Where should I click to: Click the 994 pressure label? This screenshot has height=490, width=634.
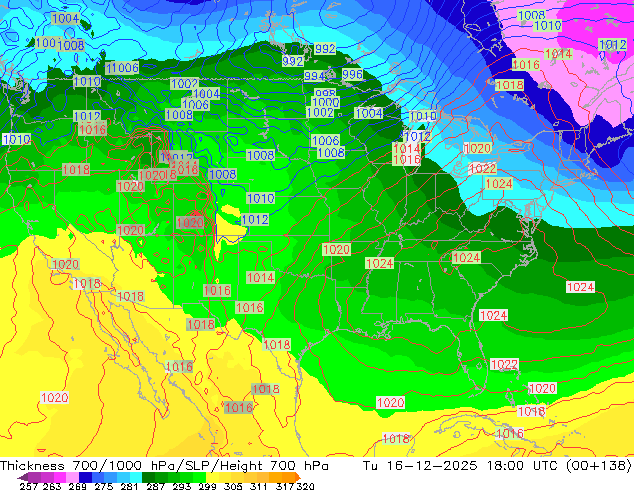click(x=314, y=76)
